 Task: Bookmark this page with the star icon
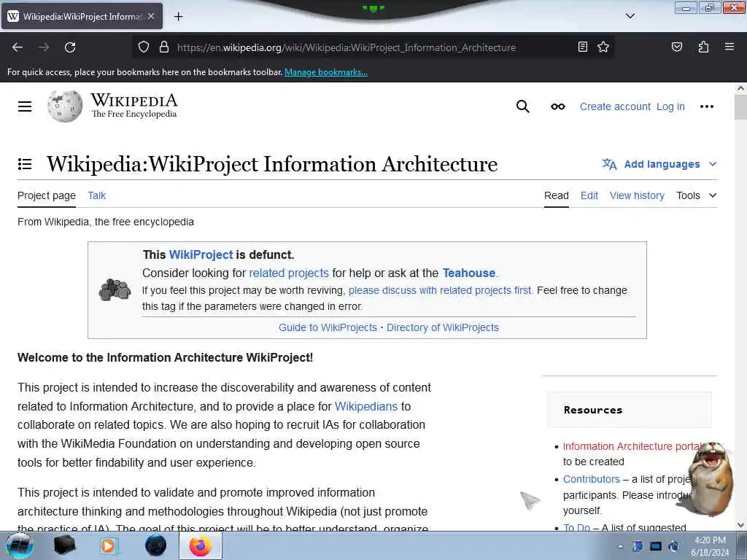click(x=603, y=47)
